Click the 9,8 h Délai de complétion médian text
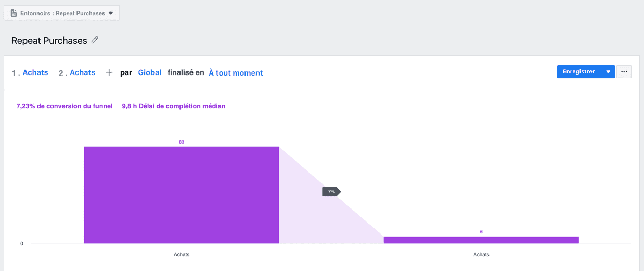This screenshot has width=644, height=271. point(174,106)
